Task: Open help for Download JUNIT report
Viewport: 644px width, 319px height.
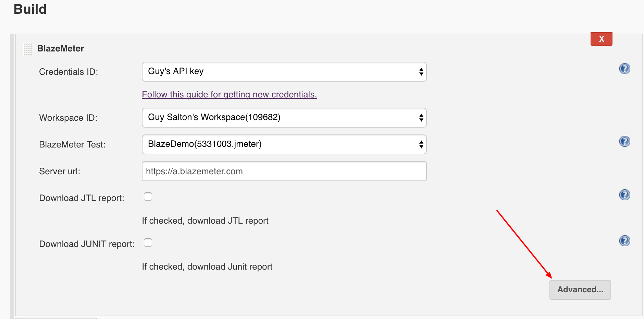Action: tap(624, 241)
